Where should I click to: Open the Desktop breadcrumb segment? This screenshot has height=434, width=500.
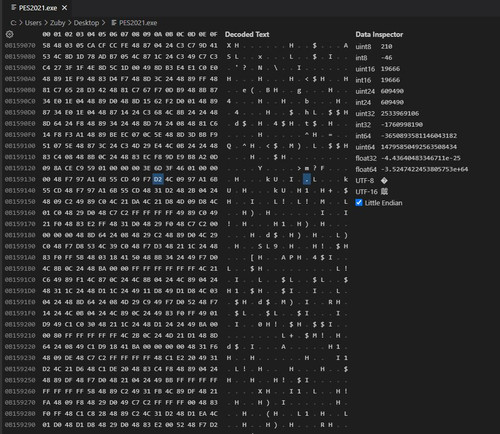[x=86, y=23]
